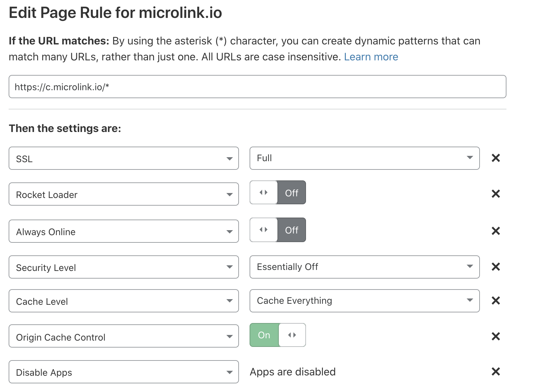533x392 pixels.
Task: Delete the Origin Cache Control setting
Action: coord(495,336)
